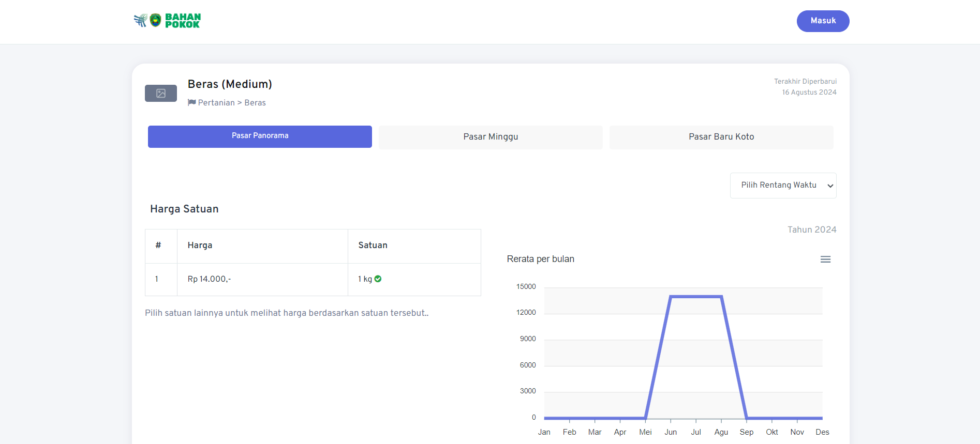Screen dimensions: 980x444
Task: Click the Rerata per bulan chart title
Action: pos(541,259)
